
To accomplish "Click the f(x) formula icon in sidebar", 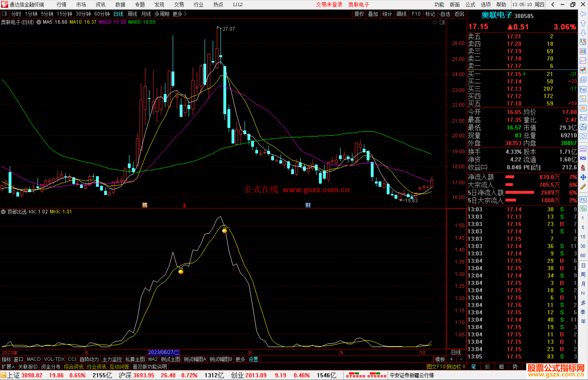I will coord(583,127).
